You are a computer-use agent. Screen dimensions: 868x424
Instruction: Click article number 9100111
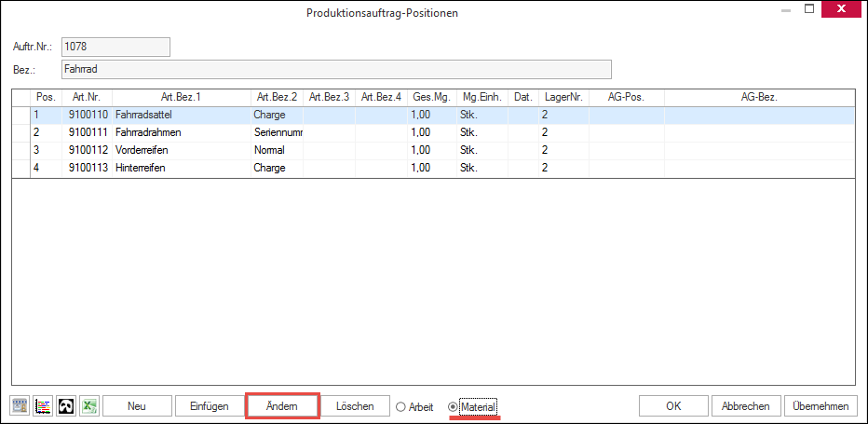[87, 133]
